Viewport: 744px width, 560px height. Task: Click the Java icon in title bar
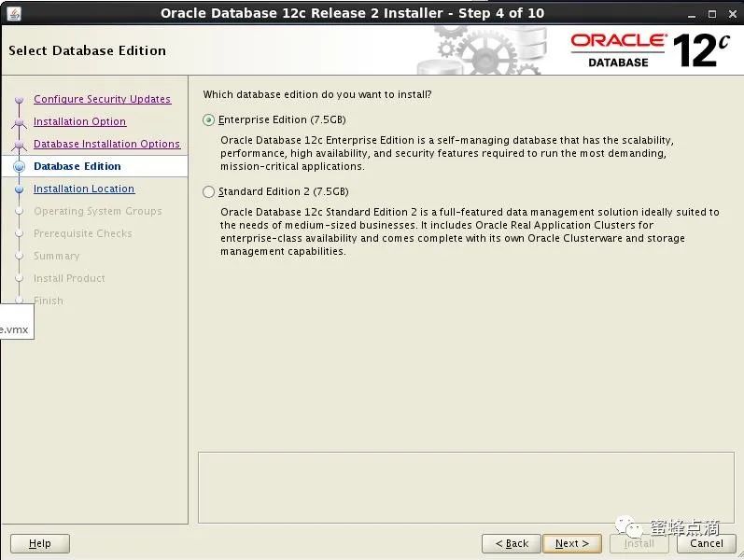14,13
